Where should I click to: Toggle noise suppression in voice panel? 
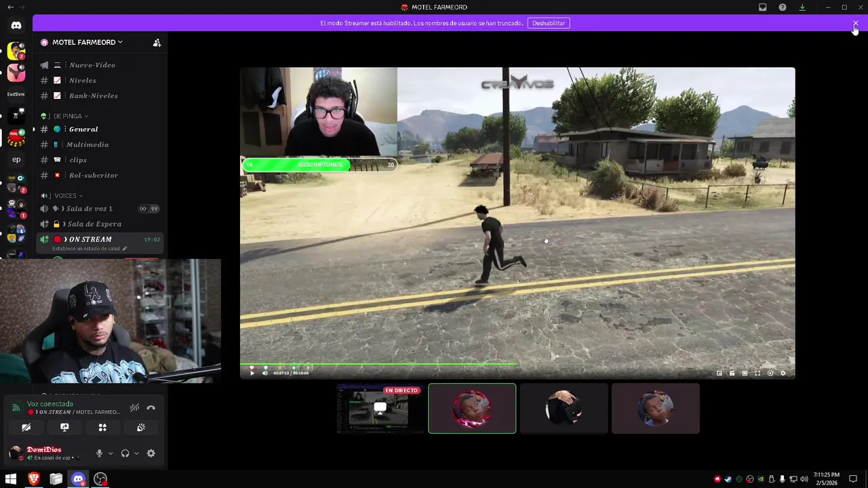tap(134, 407)
